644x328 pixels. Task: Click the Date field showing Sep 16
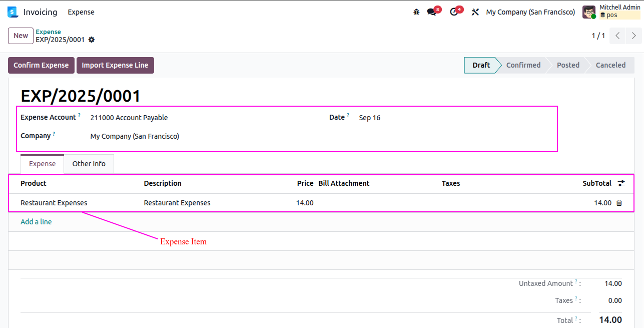(370, 118)
